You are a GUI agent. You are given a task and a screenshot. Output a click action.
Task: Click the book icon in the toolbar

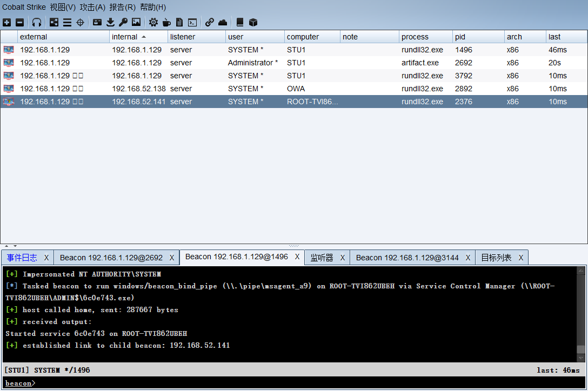coord(240,23)
